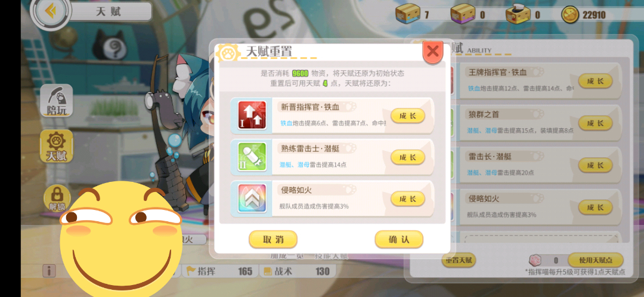Tap the gold coin currency icon
The width and height of the screenshot is (644, 297).
click(x=571, y=15)
